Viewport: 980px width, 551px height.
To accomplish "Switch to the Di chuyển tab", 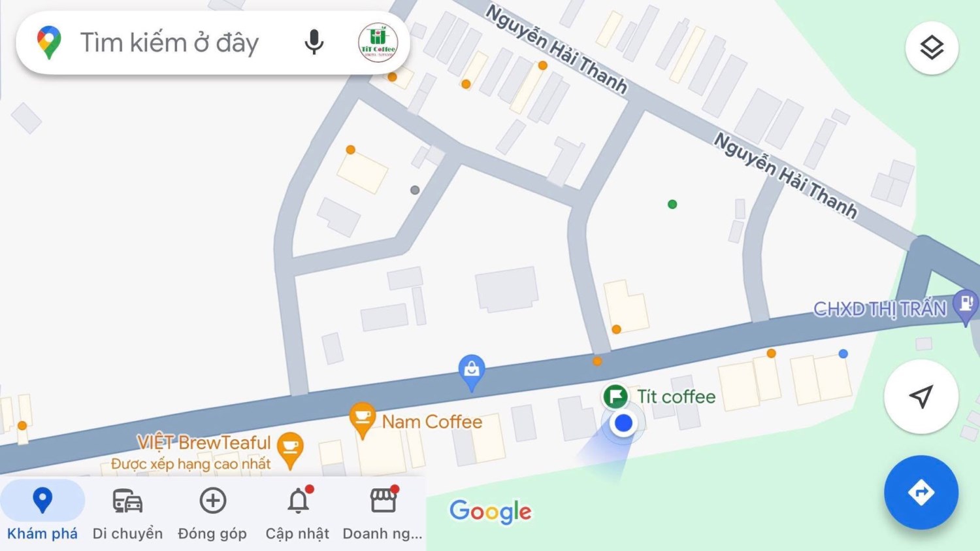I will [127, 514].
